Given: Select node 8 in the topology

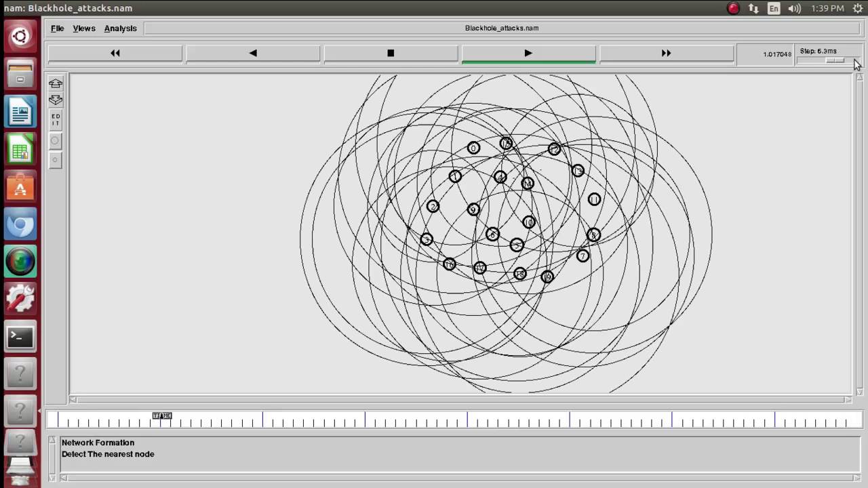Looking at the screenshot, I should tap(593, 235).
